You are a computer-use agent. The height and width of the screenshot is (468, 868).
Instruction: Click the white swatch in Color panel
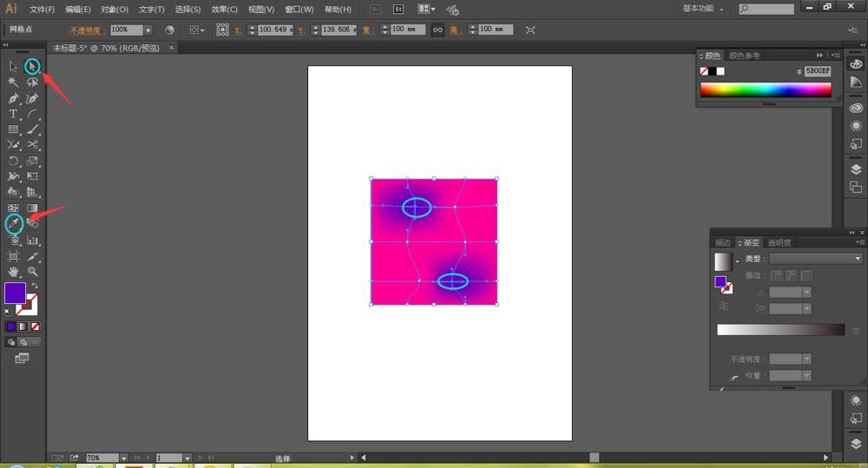click(720, 71)
